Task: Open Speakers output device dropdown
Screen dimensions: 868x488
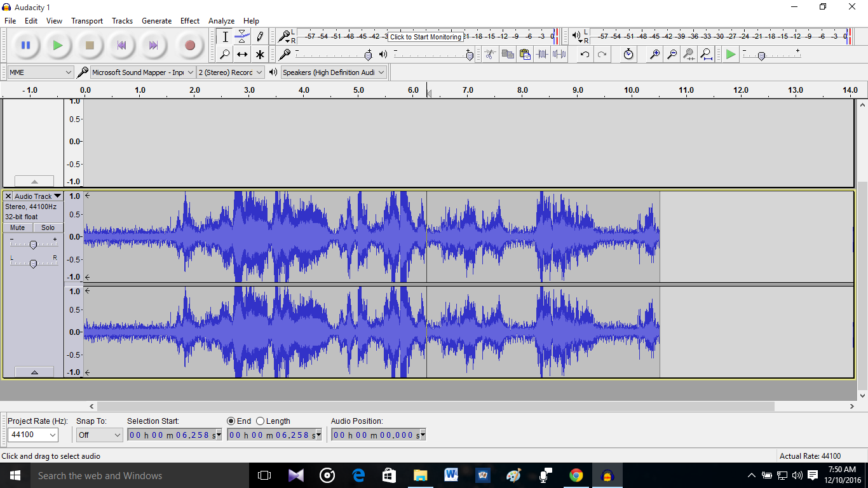Action: click(x=334, y=72)
